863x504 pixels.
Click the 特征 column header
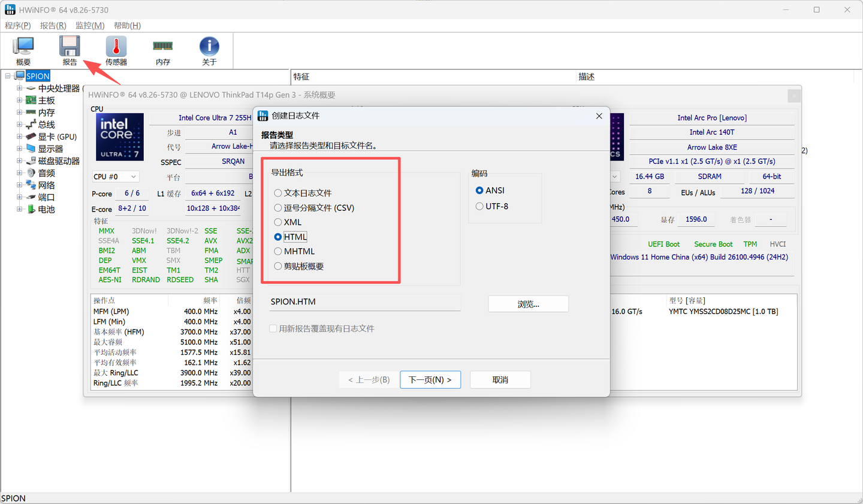click(433, 77)
